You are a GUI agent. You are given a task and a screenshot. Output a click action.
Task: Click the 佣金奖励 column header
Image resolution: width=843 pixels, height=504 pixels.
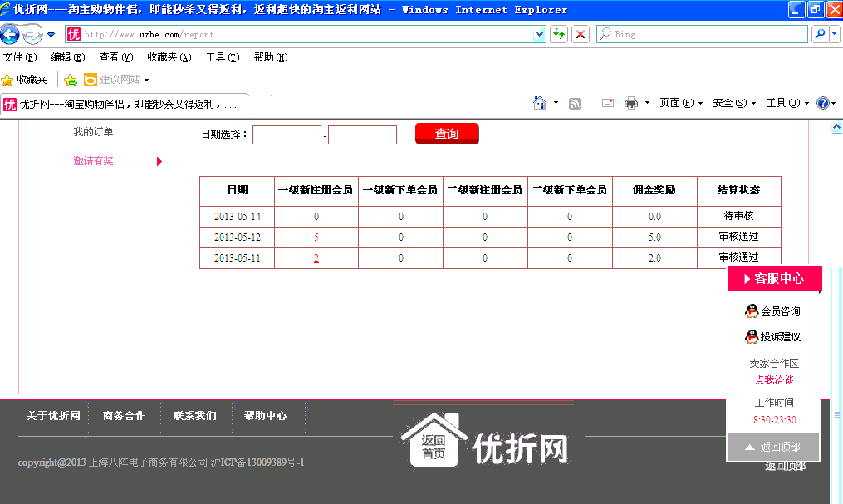click(x=654, y=190)
